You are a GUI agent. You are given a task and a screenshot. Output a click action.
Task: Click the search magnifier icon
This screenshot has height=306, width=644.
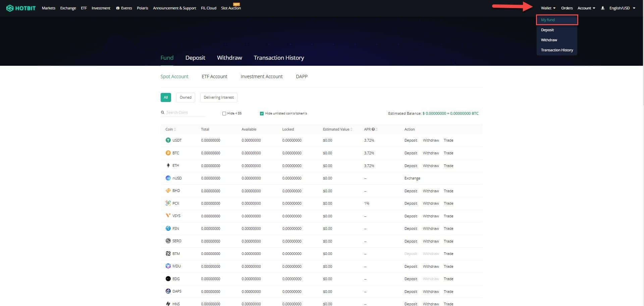163,112
